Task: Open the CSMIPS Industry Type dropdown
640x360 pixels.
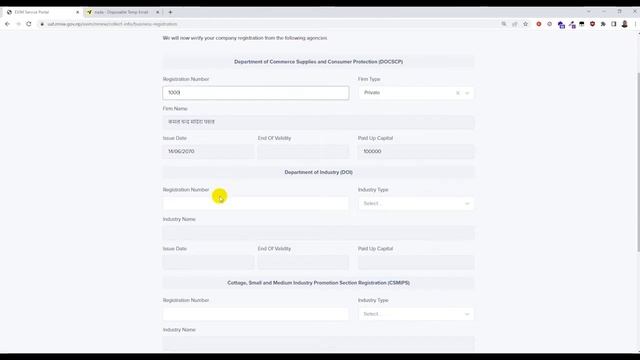Action: click(416, 314)
